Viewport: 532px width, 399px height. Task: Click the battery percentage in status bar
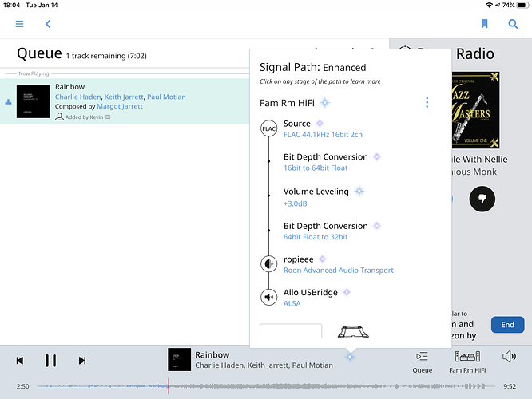tap(508, 5)
